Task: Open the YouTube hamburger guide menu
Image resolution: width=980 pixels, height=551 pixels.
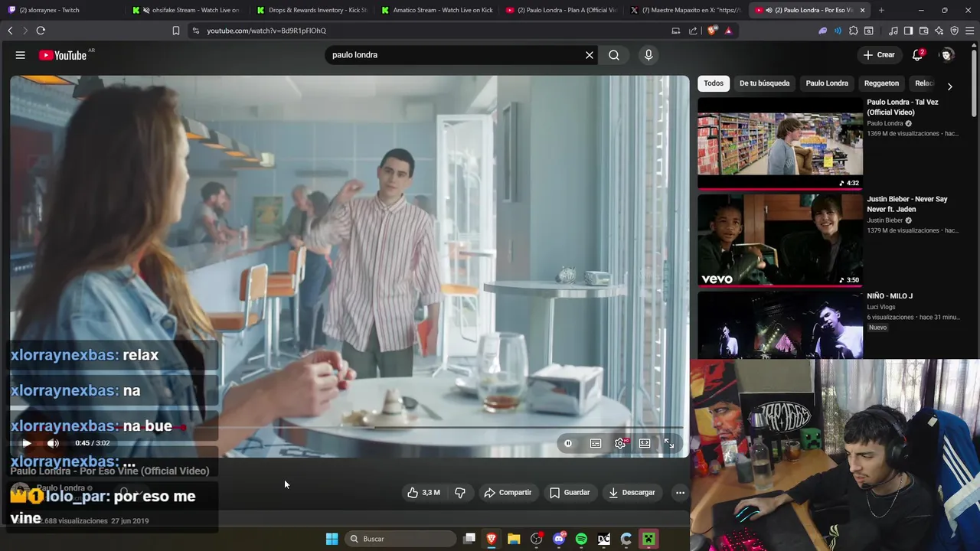Action: point(21,55)
